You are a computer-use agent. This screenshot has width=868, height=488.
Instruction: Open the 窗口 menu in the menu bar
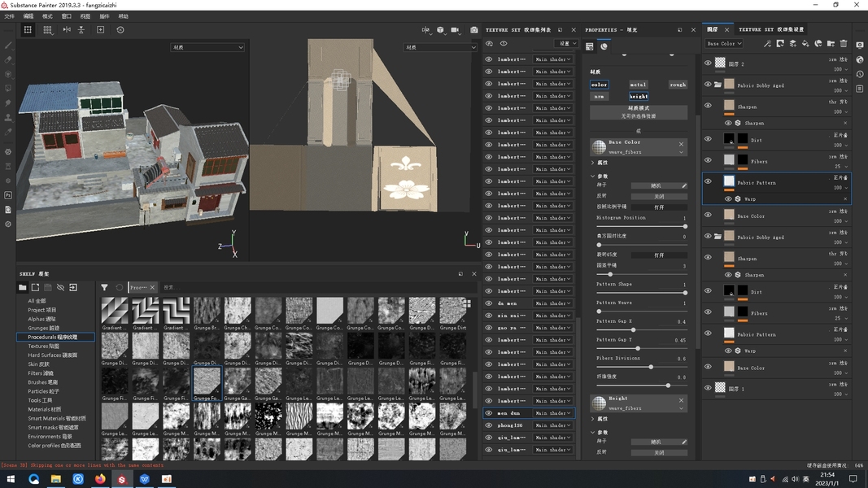(67, 16)
